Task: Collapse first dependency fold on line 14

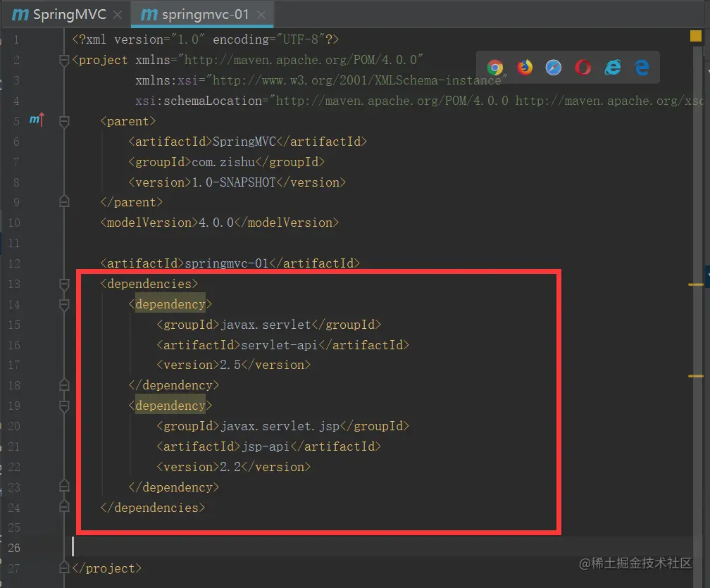Action: (x=64, y=304)
